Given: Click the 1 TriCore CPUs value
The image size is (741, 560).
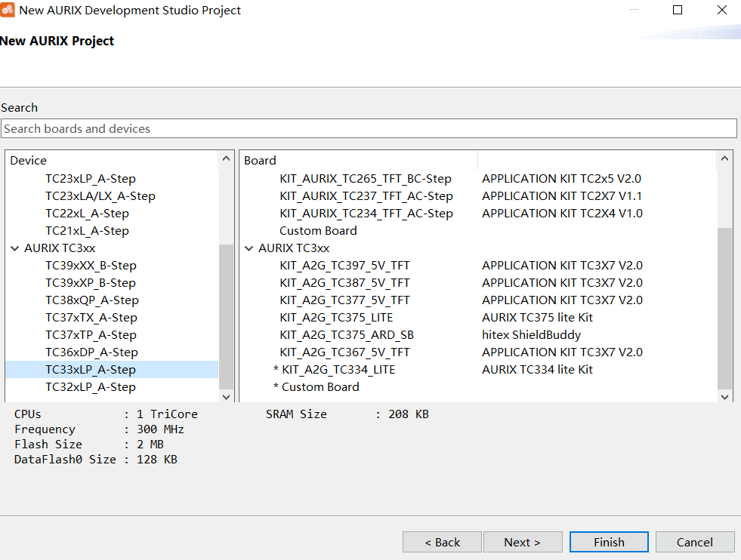Looking at the screenshot, I should coord(167,414).
